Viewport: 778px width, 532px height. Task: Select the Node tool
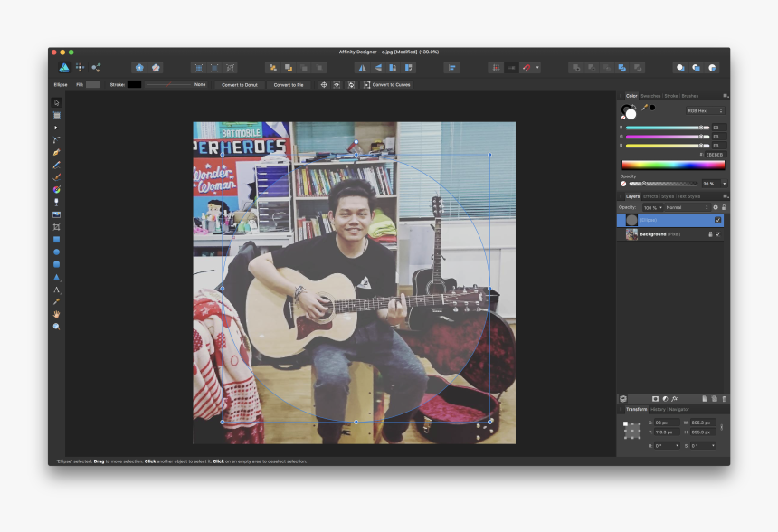[55, 128]
